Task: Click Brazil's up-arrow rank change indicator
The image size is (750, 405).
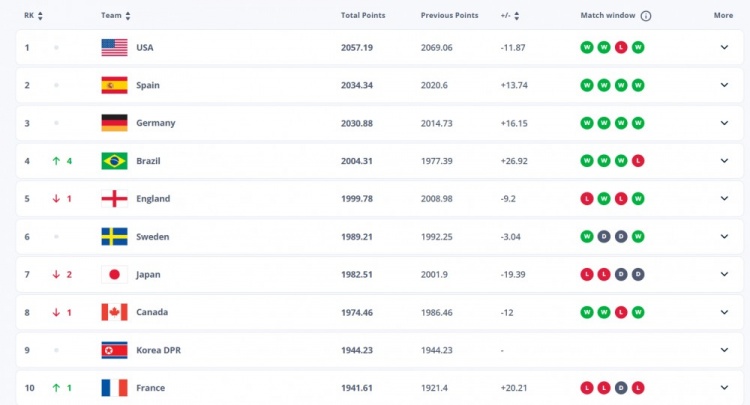Action: (x=57, y=161)
